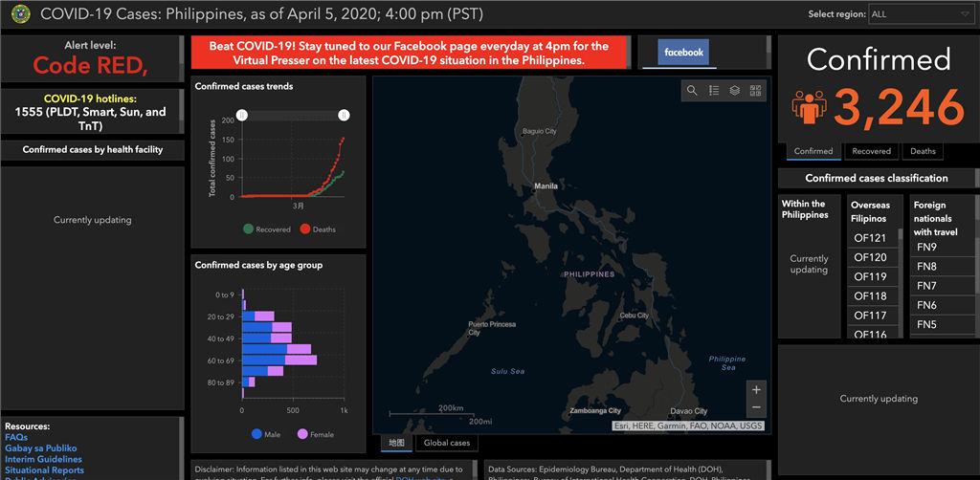Select FN5 in Foreign nationals list
The image size is (980, 480).
(x=941, y=325)
